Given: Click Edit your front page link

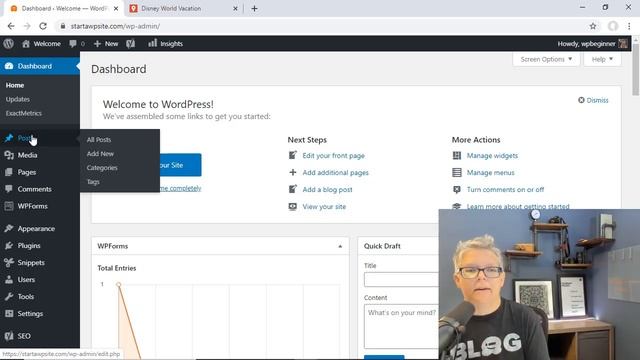Looking at the screenshot, I should [x=333, y=156].
